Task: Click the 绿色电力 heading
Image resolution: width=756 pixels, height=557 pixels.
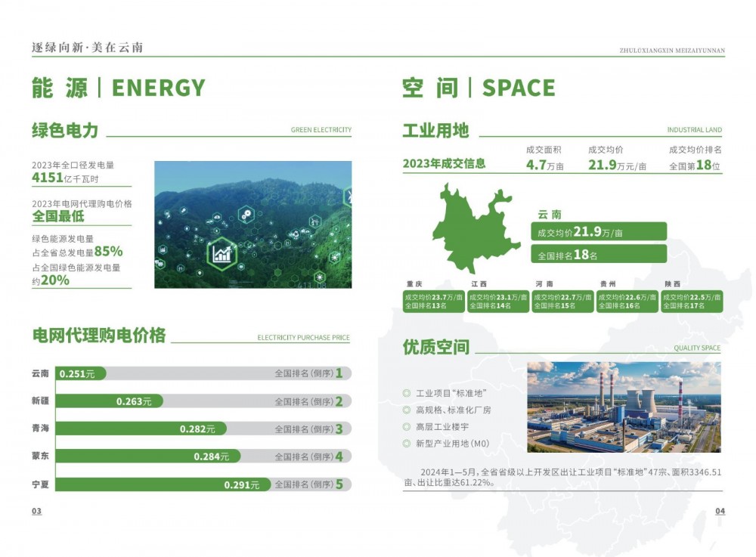Action: tap(65, 130)
